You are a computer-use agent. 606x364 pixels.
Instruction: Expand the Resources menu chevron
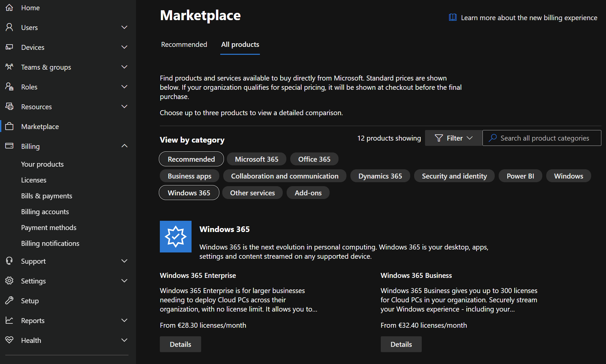(x=125, y=107)
